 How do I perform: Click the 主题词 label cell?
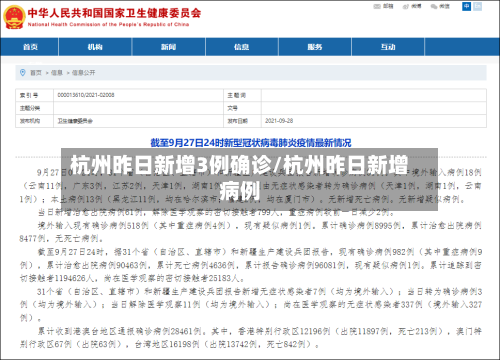point(242,95)
